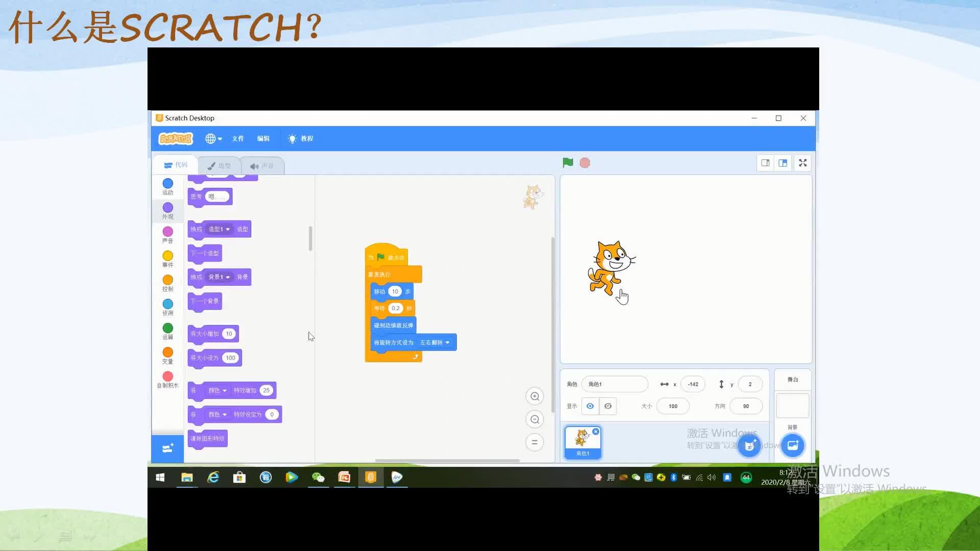This screenshot has width=980, height=551.
Task: Enter full screen stage mode
Action: (802, 163)
